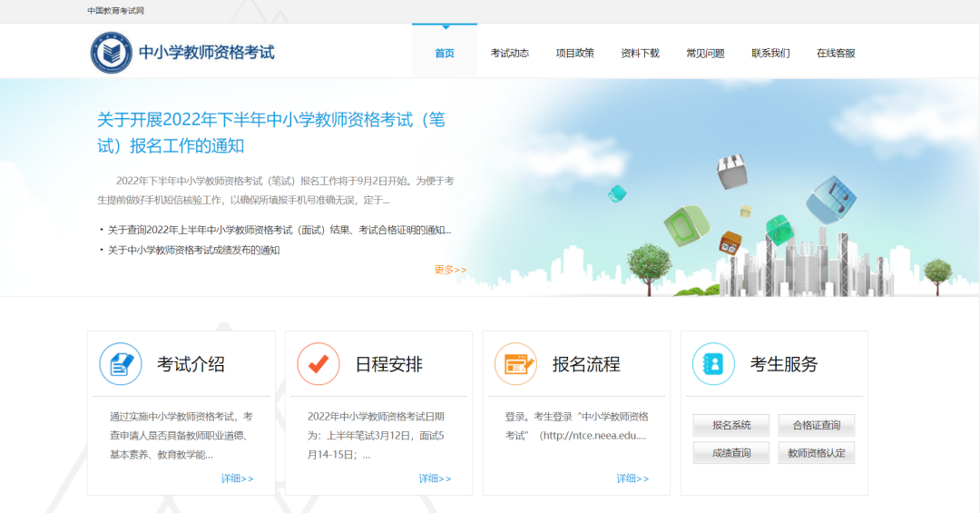
Task: Open the 考试动态 menu item
Action: [x=510, y=53]
